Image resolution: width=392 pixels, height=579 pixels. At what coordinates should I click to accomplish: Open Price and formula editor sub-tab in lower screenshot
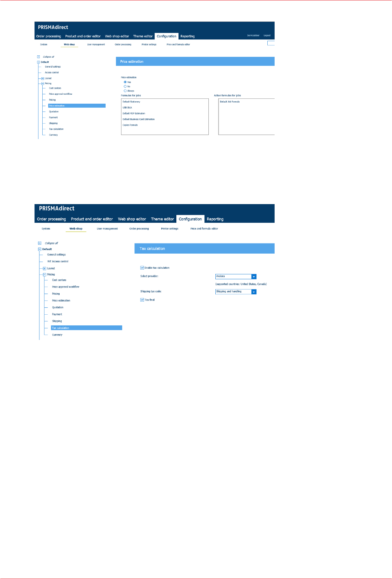pyautogui.click(x=204, y=229)
